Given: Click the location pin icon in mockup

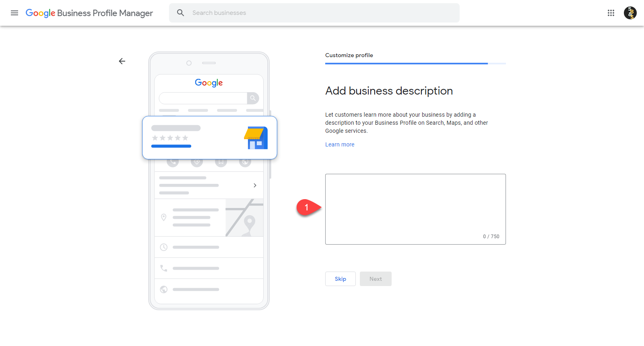Looking at the screenshot, I should (x=164, y=217).
